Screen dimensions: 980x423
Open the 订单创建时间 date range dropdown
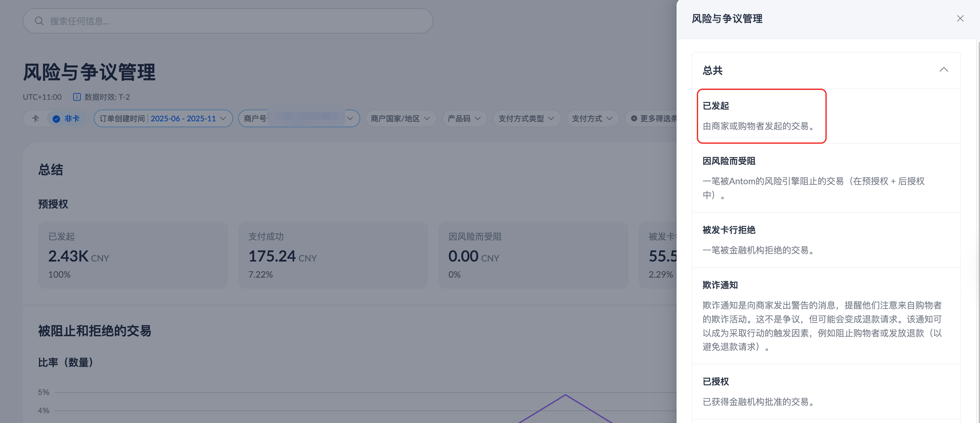(163, 119)
